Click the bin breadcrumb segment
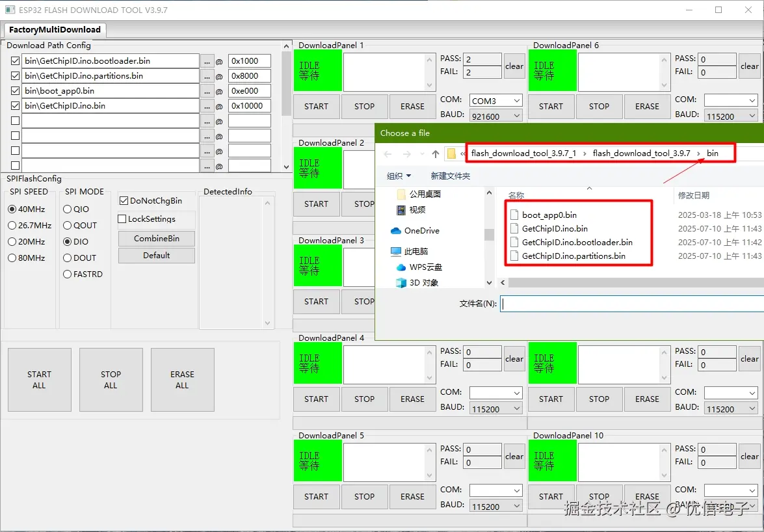 (713, 153)
